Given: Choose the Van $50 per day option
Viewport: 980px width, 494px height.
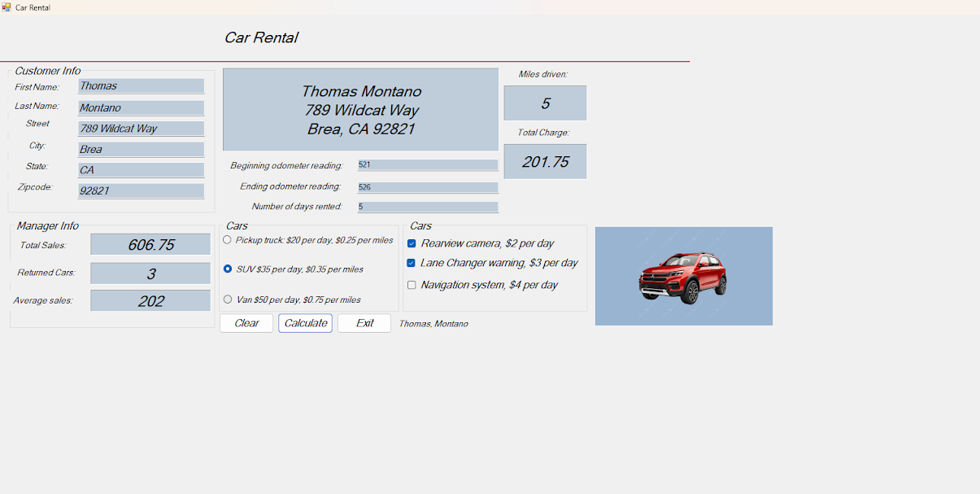Looking at the screenshot, I should click(228, 299).
